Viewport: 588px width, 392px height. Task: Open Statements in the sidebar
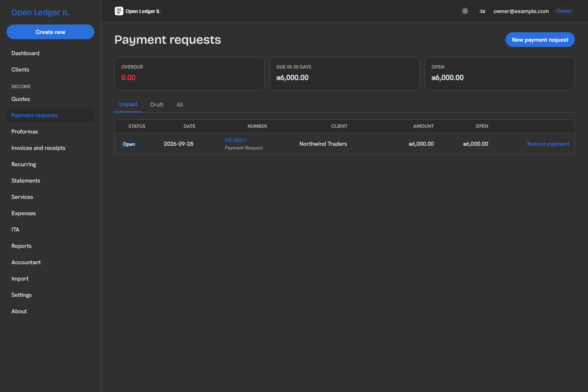pos(50,180)
